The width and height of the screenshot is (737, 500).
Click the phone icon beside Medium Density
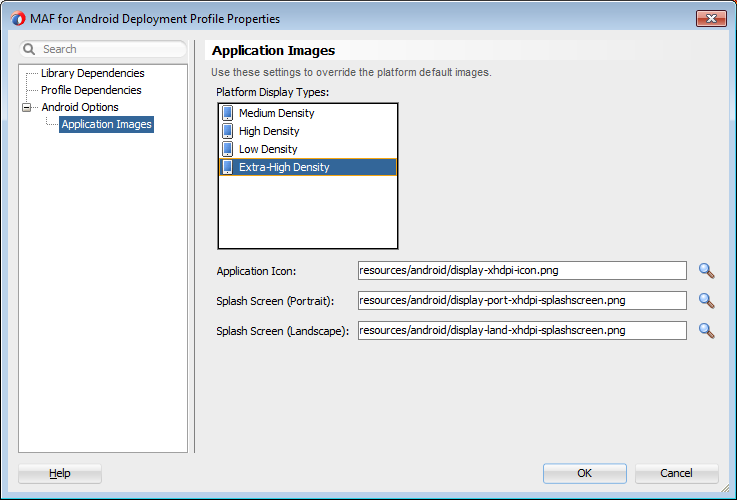pos(227,113)
